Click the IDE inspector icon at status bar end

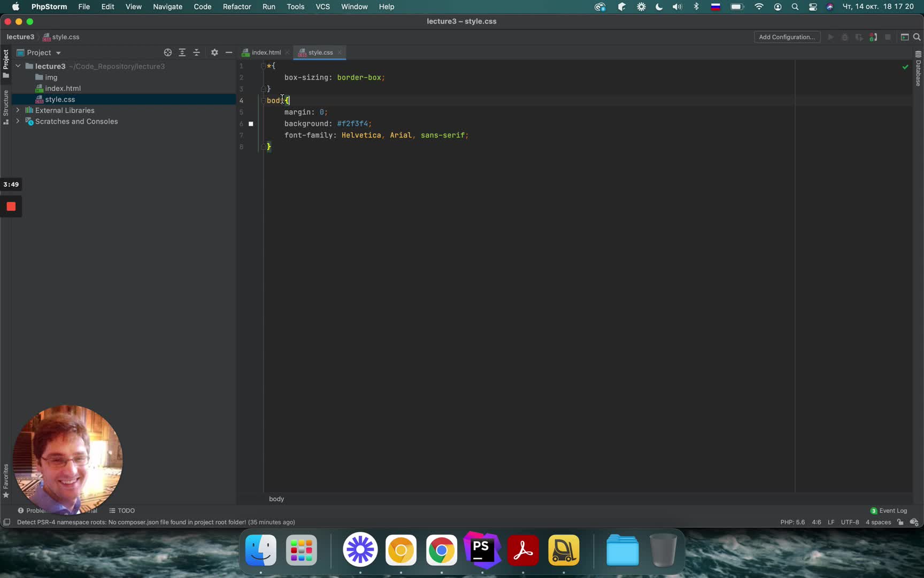pyautogui.click(x=914, y=522)
